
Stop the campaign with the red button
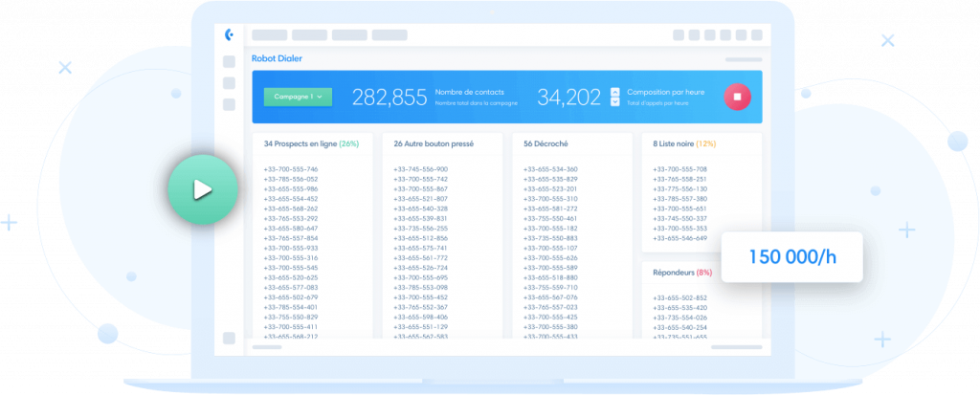click(738, 97)
